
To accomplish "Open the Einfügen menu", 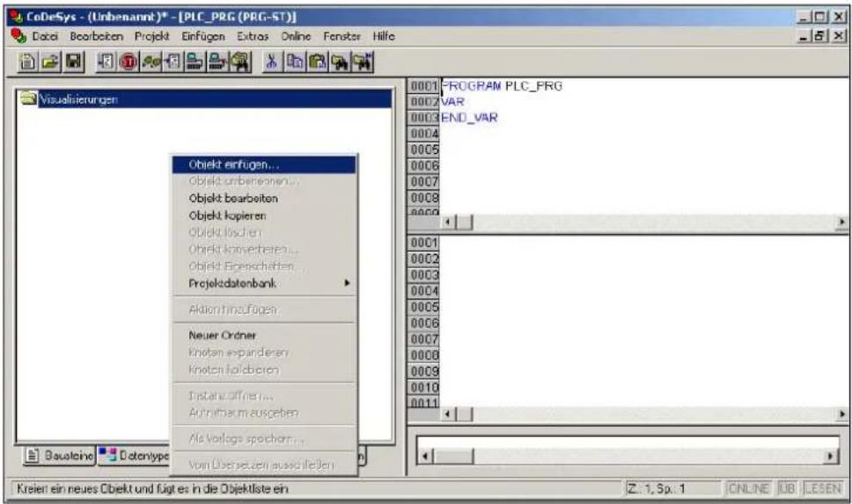I will click(203, 36).
